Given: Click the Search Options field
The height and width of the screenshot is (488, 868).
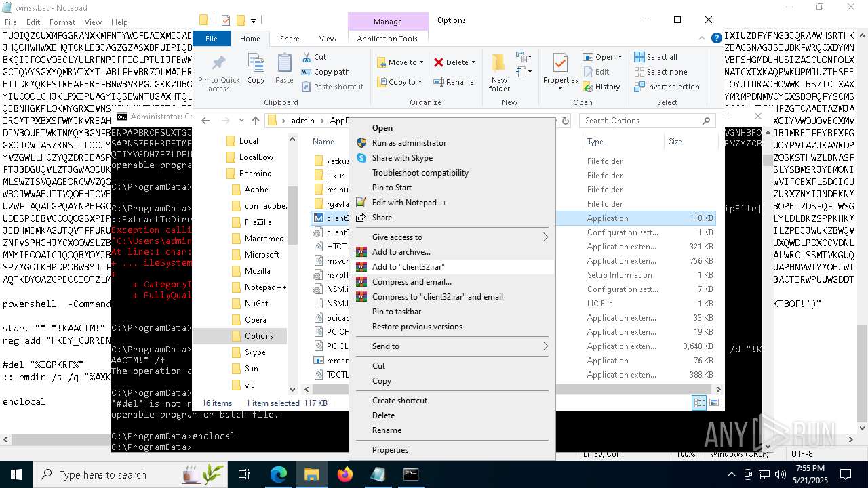Looking at the screenshot, I should 648,121.
